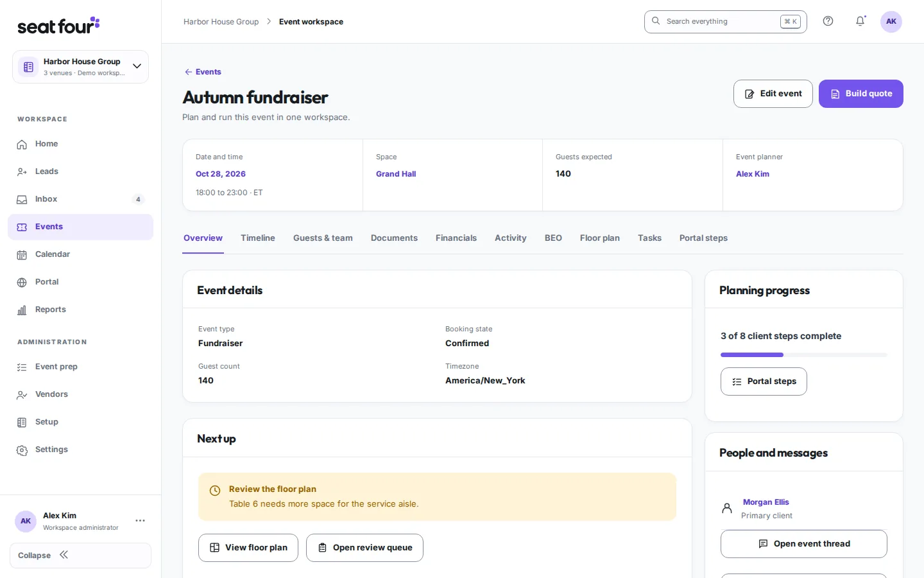This screenshot has width=924, height=578.
Task: Switch to the Tasks tab
Action: pos(649,238)
